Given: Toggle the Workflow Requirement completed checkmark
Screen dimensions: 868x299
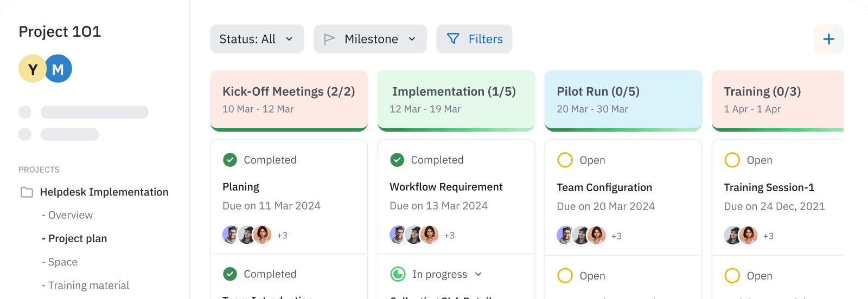Looking at the screenshot, I should point(397,160).
